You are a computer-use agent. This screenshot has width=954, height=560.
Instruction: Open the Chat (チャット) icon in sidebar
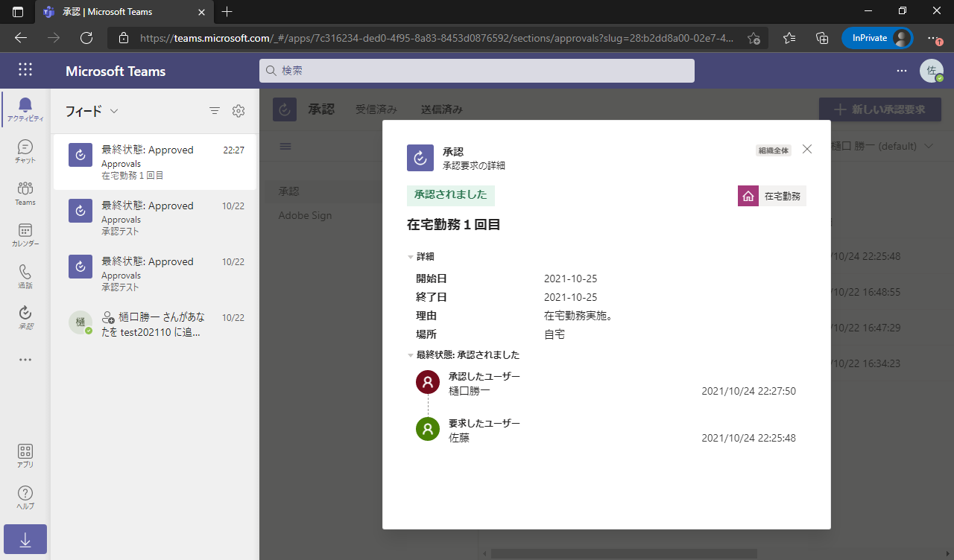(x=25, y=151)
